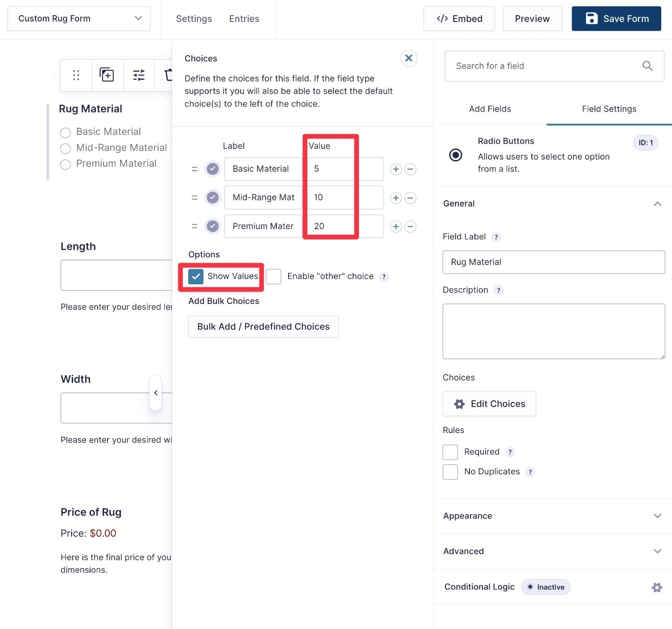Image resolution: width=672 pixels, height=629 pixels.
Task: Click the Edit Choices button
Action: coord(489,403)
